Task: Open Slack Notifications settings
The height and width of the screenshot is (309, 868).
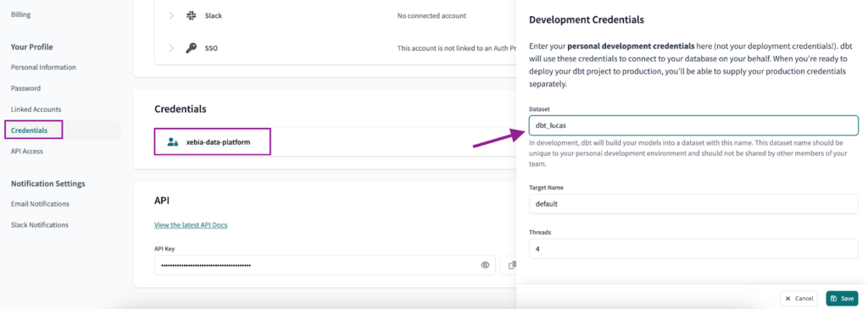Action: click(39, 225)
